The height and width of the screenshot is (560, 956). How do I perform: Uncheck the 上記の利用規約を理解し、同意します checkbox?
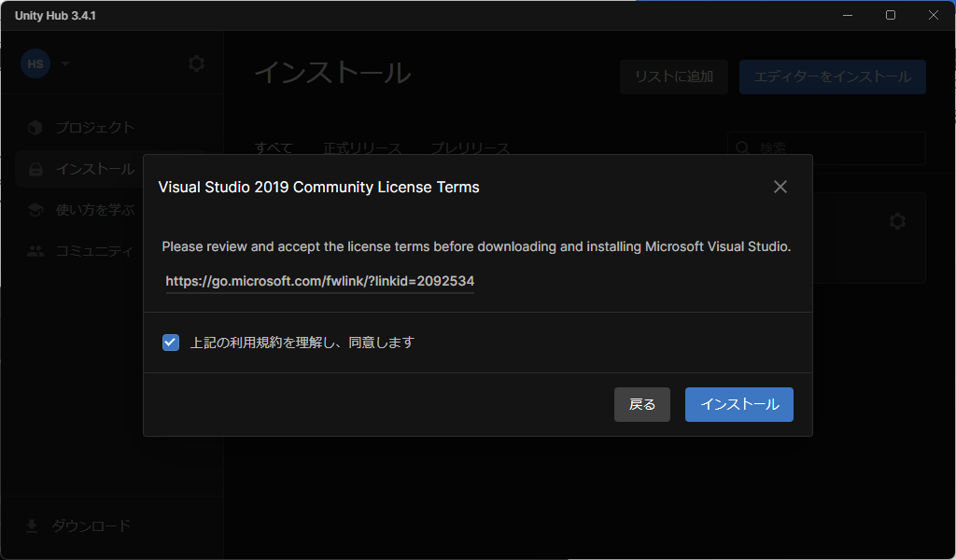170,343
